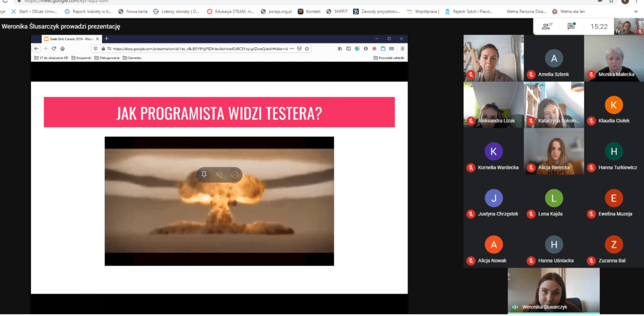This screenshot has width=644, height=316.
Task: Click the muted mic icon beside Zuzanna Bal
Action: coord(591,261)
